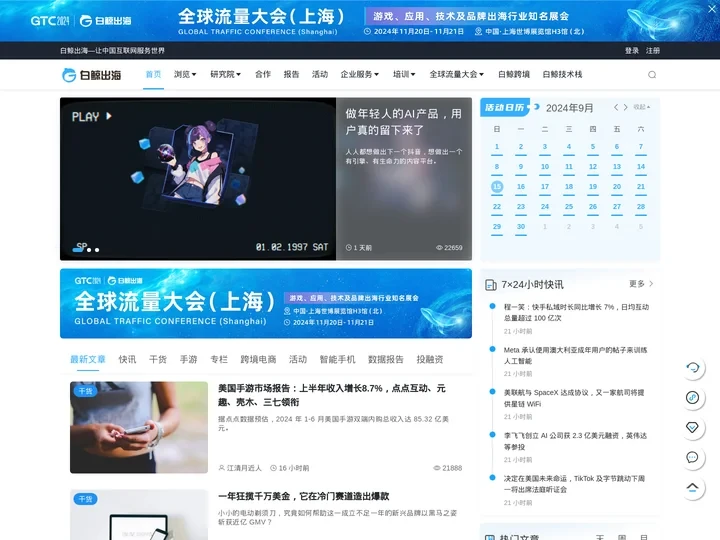Click the link chain floating icon
The width and height of the screenshot is (720, 540).
click(x=692, y=397)
